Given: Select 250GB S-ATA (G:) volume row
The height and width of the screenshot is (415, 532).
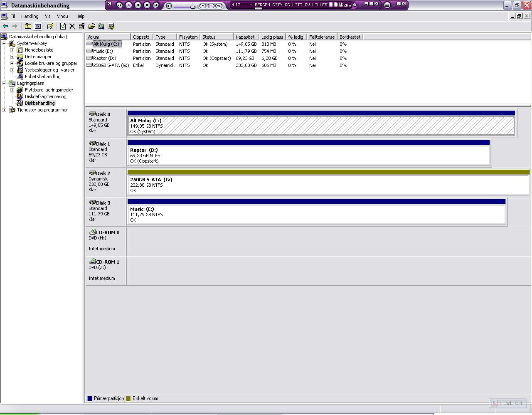Looking at the screenshot, I should click(x=224, y=65).
